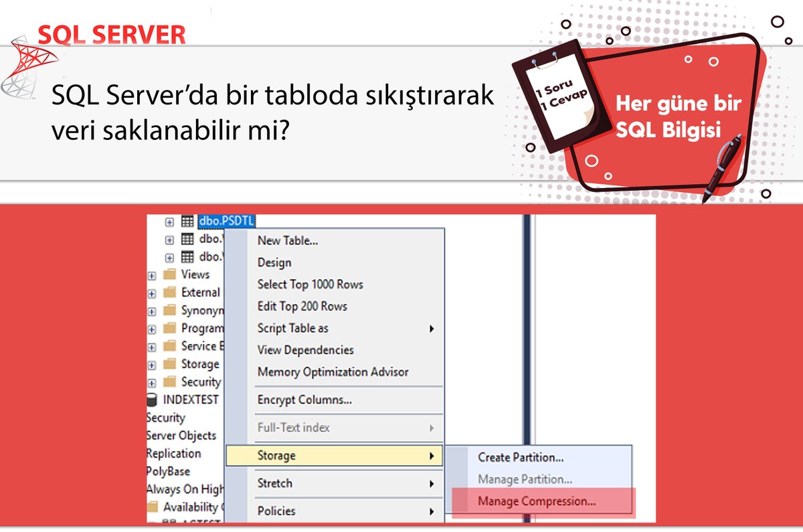The width and height of the screenshot is (803, 532).
Task: Open the Stretch submenu arrow
Action: point(432,483)
